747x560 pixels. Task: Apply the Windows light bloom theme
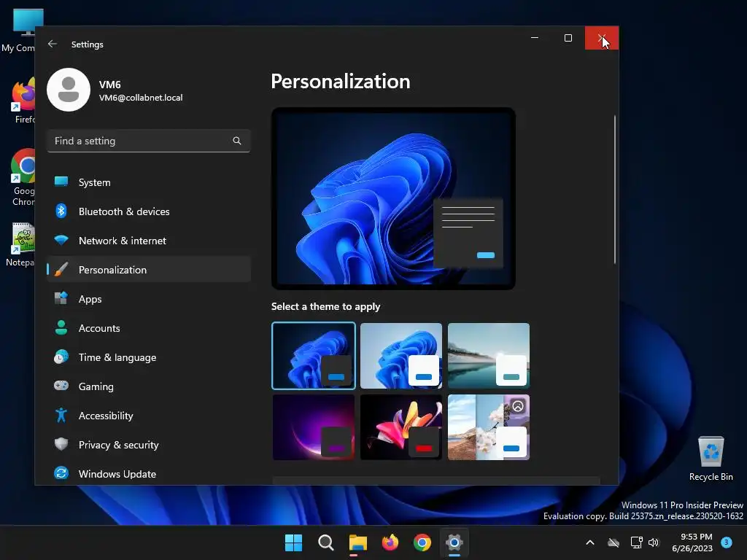(401, 356)
